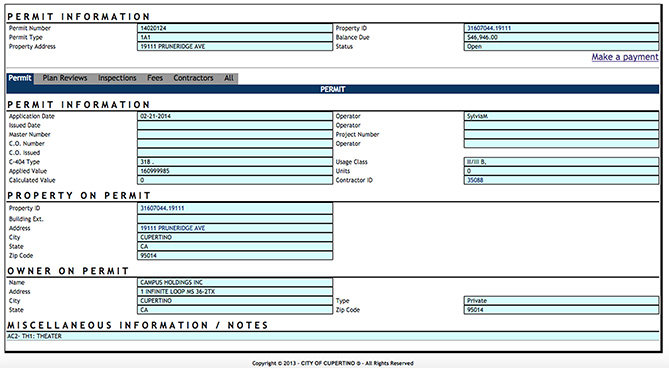Viewport: 669px width, 368px height.
Task: Click the Contractor ID label
Action: click(354, 180)
